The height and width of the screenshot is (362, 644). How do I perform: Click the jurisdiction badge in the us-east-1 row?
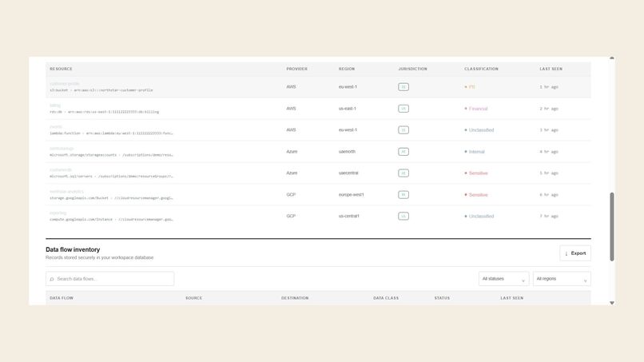coord(403,109)
